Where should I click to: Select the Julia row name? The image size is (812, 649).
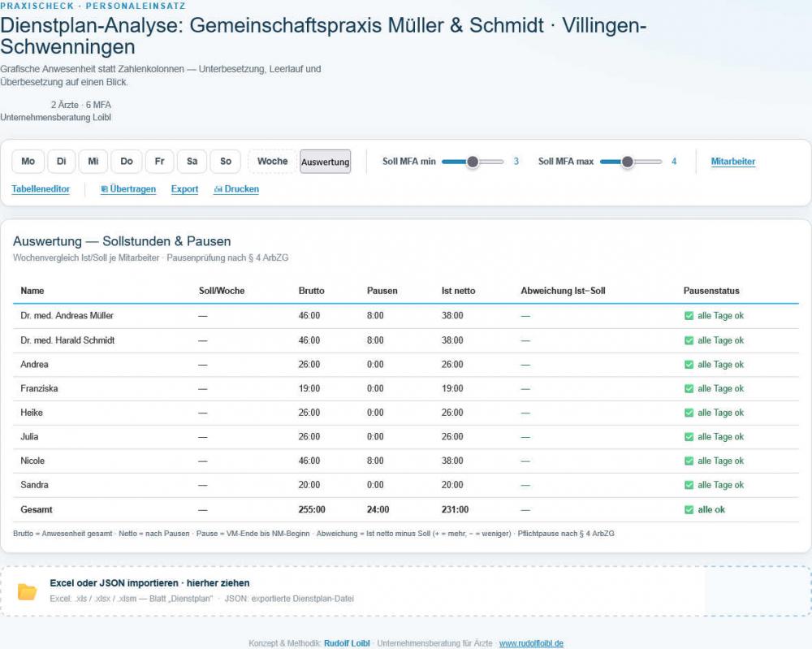[29, 437]
